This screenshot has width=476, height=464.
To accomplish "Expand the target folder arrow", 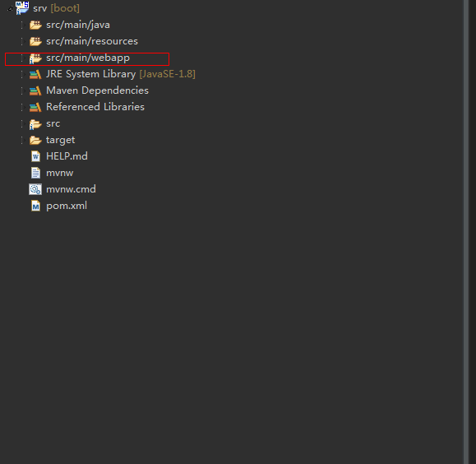I will (x=22, y=140).
